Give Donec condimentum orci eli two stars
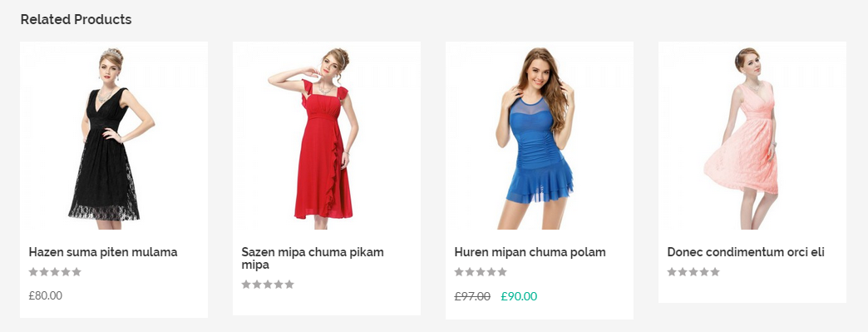This screenshot has height=332, width=868. (x=683, y=271)
